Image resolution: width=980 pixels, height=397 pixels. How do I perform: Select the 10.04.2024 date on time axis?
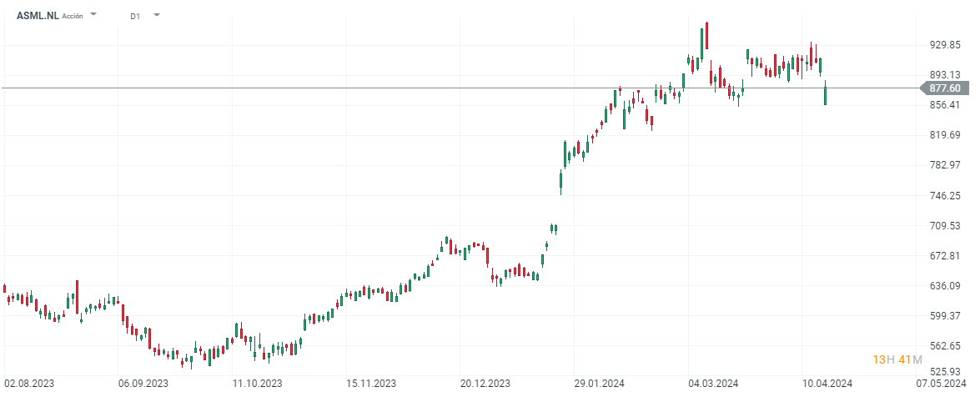(827, 384)
